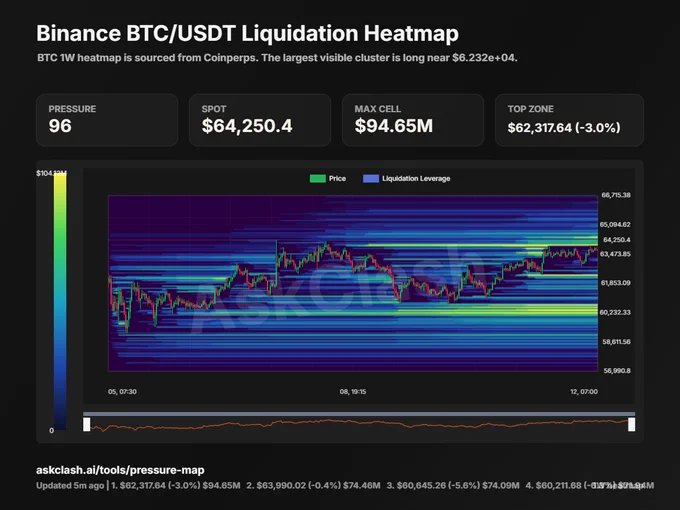Click the 66,715.38 price axis label
The height and width of the screenshot is (510, 680).
616,195
